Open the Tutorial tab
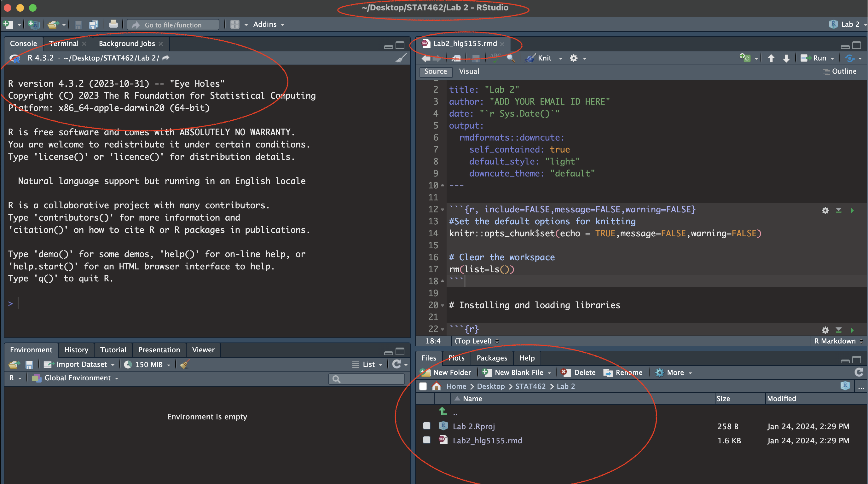Image resolution: width=868 pixels, height=484 pixels. [113, 350]
